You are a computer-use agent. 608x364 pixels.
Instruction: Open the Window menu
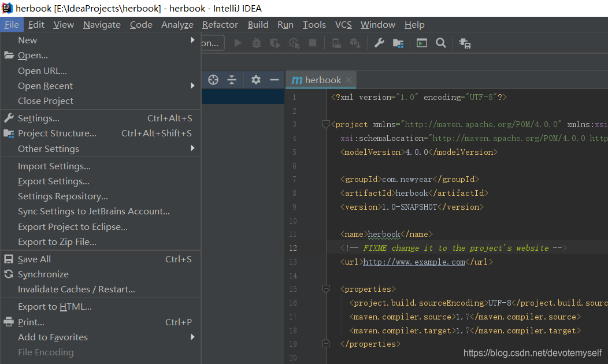click(x=377, y=24)
